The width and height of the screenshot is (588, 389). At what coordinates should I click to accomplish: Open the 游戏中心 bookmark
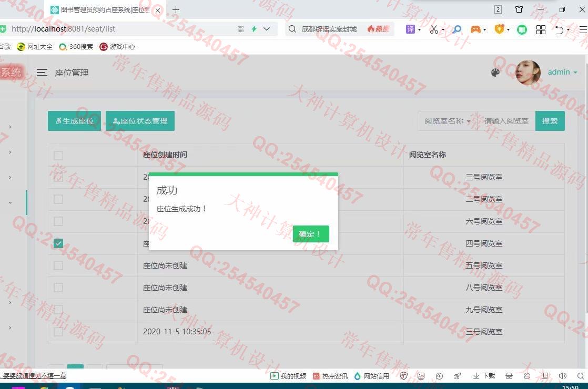(117, 46)
